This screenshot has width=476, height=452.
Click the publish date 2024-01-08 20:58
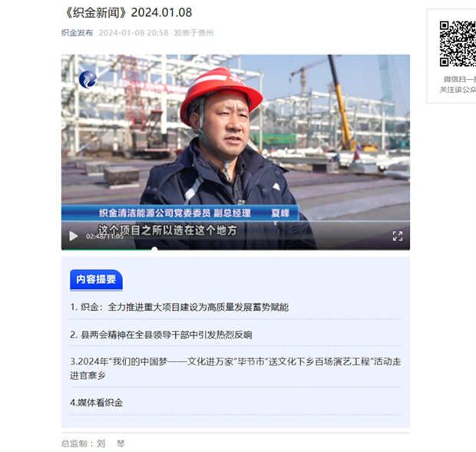[134, 33]
